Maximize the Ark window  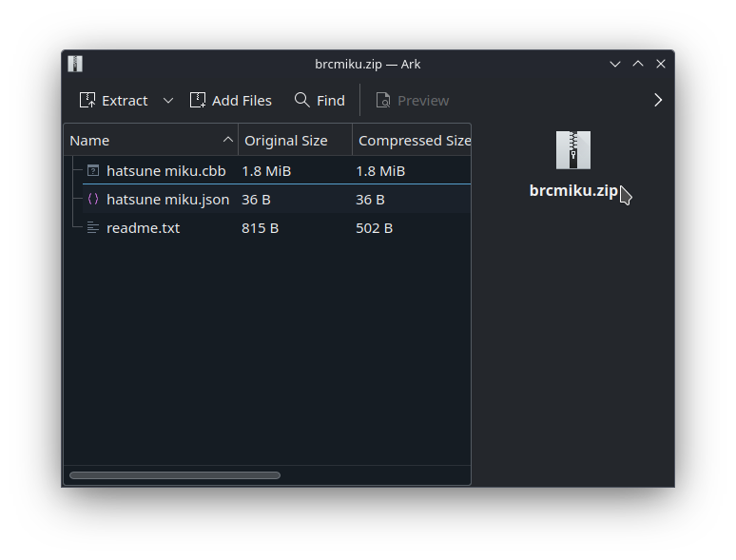[638, 64]
